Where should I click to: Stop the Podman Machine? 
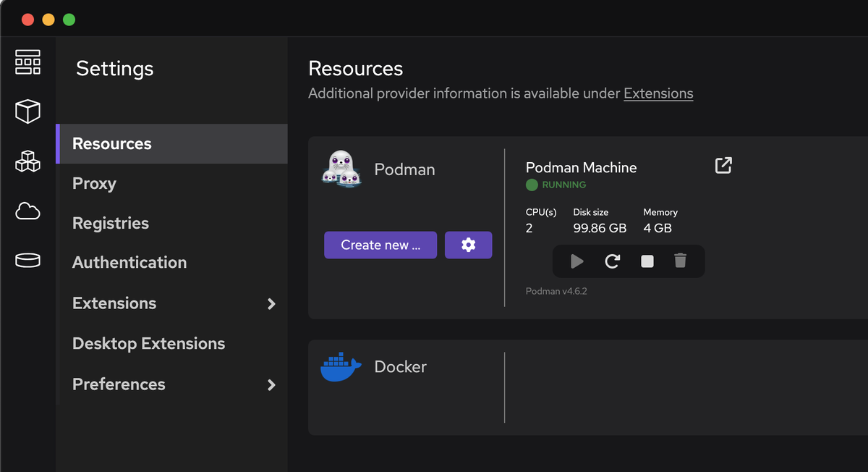(647, 261)
